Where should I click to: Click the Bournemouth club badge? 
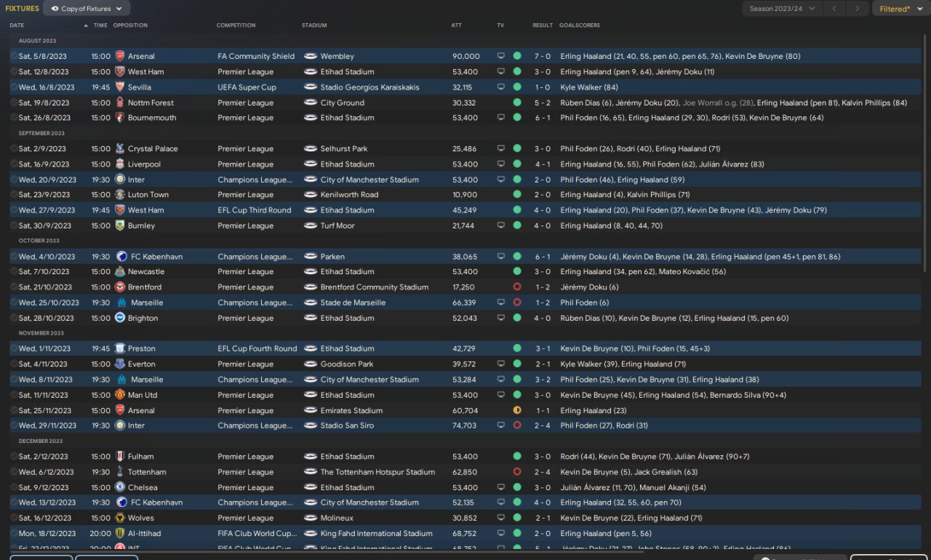coord(120,118)
